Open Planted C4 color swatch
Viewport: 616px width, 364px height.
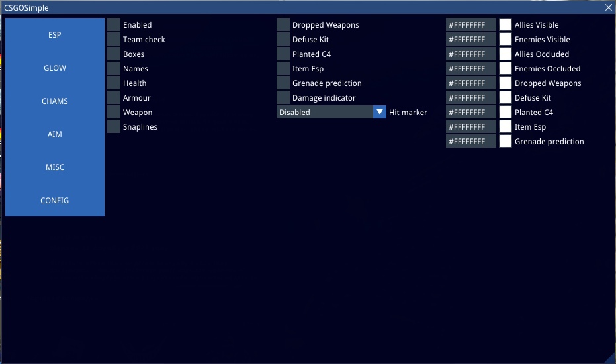click(x=506, y=112)
